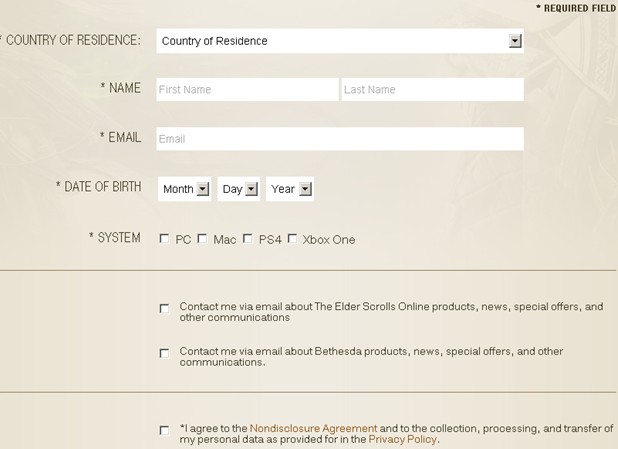Enable Elder Scrolls Online email contact checkbox

point(164,308)
